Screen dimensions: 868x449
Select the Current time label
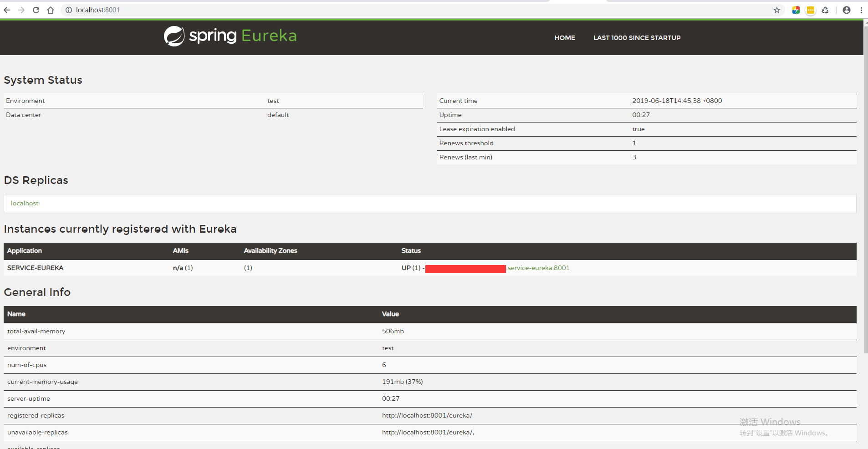[458, 101]
